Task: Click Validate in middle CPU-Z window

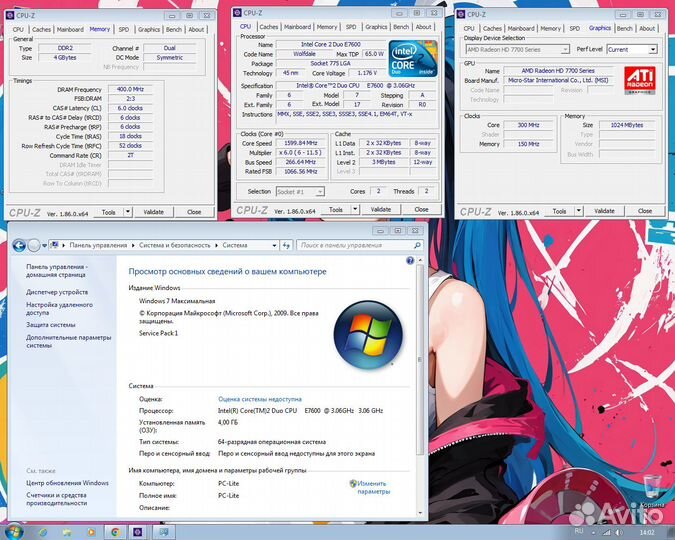Action: pyautogui.click(x=381, y=210)
